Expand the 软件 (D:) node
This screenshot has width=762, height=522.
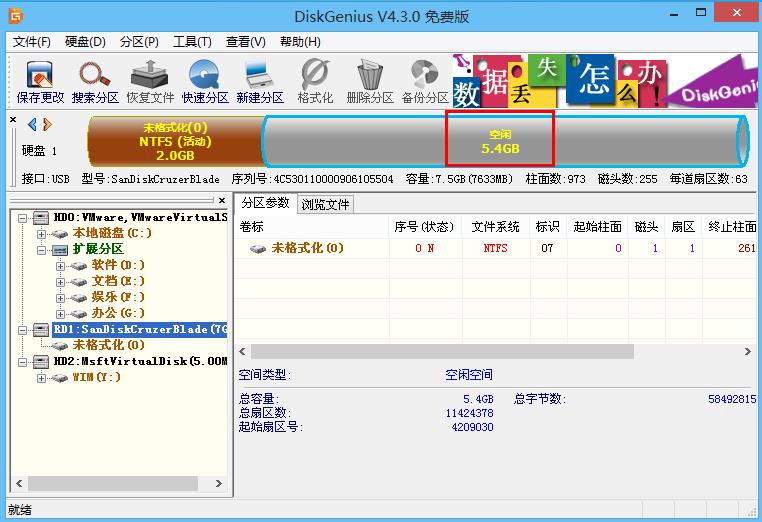pyautogui.click(x=60, y=266)
